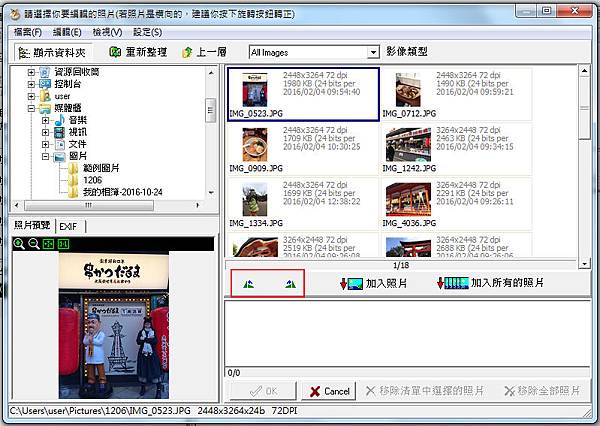Go up one level with 上一層
600x426 pixels.
click(x=204, y=52)
